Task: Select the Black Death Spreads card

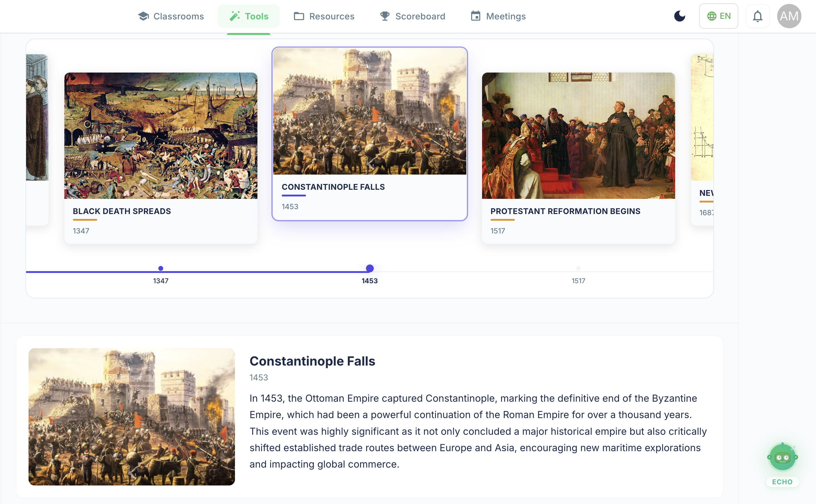Action: pyautogui.click(x=161, y=158)
